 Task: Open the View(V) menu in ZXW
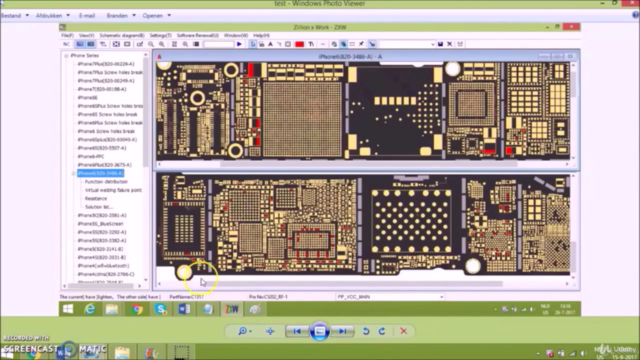87,36
